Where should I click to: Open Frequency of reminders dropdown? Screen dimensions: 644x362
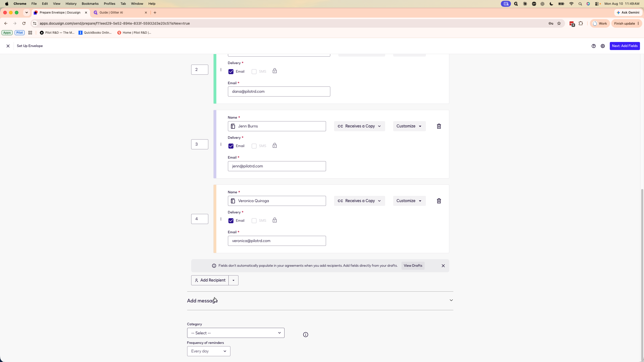point(209,351)
